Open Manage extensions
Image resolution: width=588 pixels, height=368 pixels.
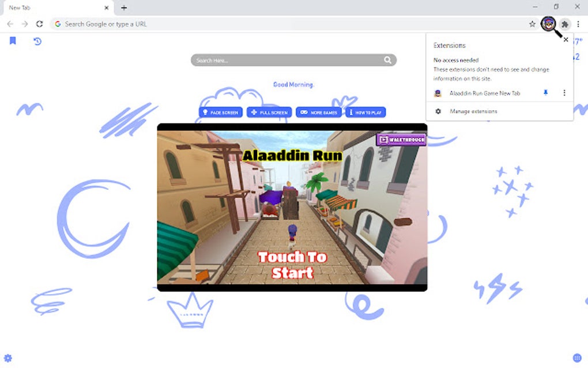pyautogui.click(x=474, y=111)
